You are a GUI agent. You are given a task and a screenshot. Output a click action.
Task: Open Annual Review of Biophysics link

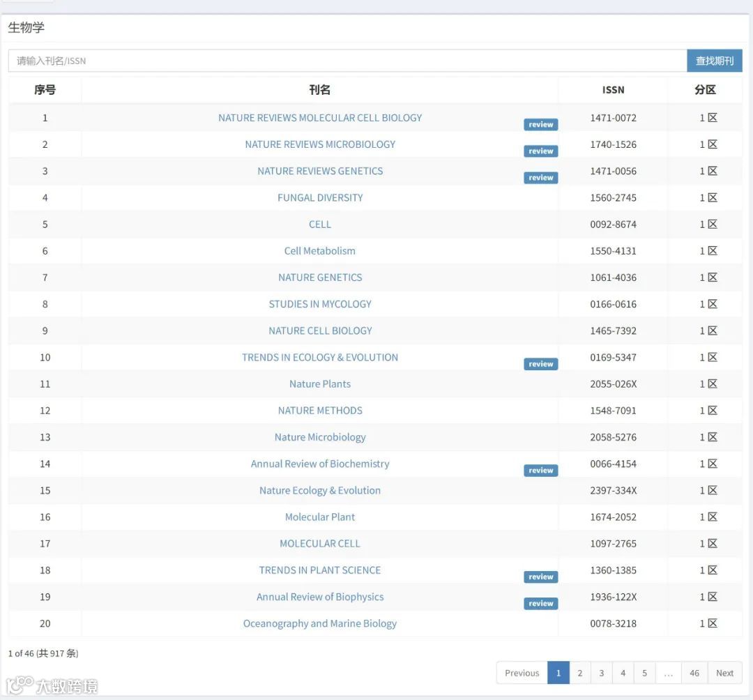pyautogui.click(x=320, y=598)
